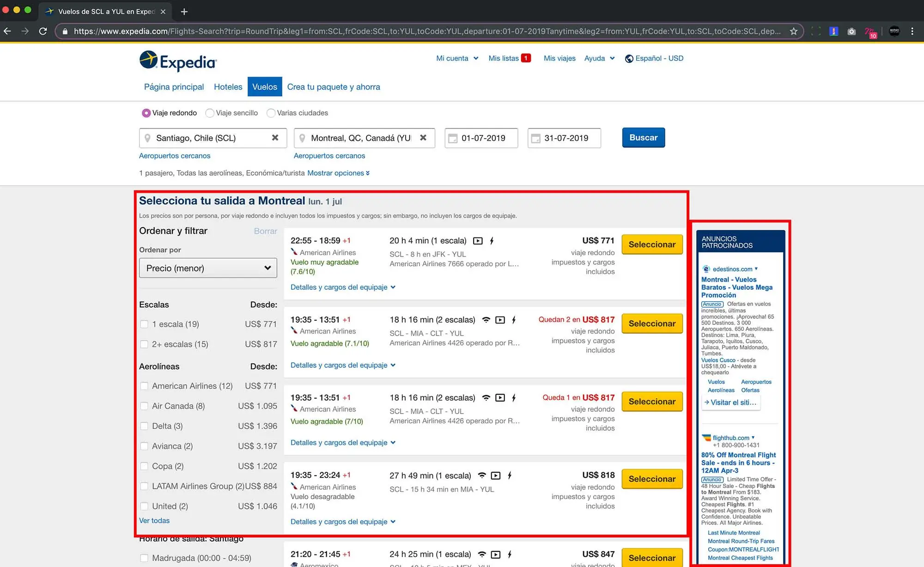Expand Mi cuenta menu
This screenshot has width=924, height=567.
[x=457, y=58]
